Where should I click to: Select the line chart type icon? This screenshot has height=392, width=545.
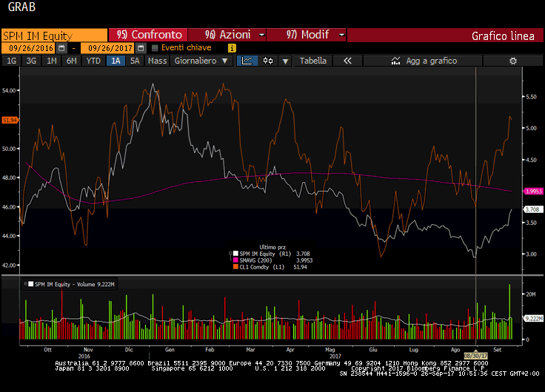click(247, 61)
